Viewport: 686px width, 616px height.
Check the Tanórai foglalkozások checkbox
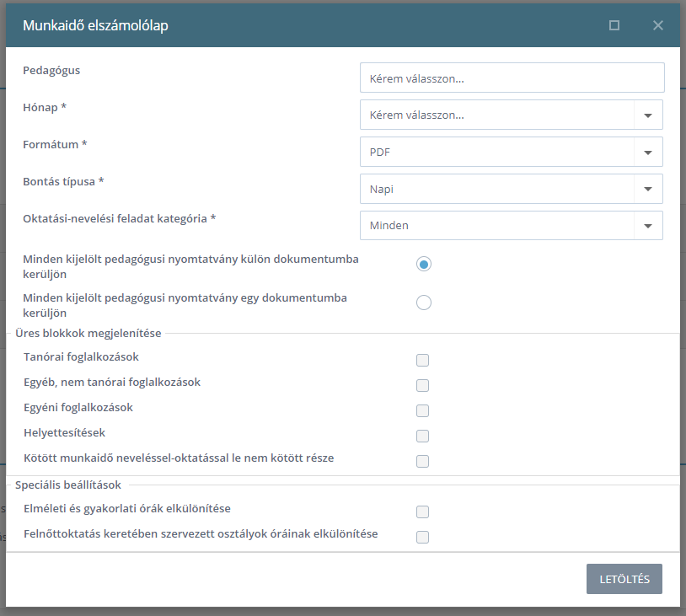pos(422,360)
